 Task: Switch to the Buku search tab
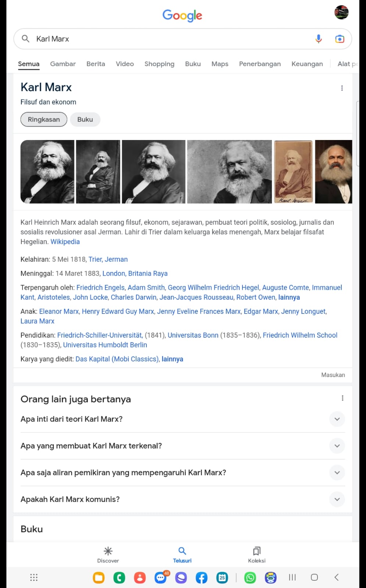click(x=193, y=64)
